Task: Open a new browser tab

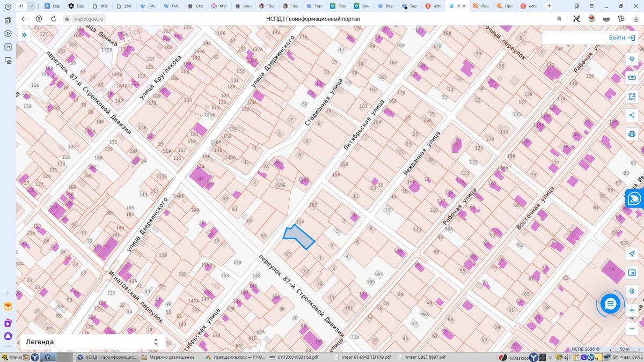Action: point(548,5)
